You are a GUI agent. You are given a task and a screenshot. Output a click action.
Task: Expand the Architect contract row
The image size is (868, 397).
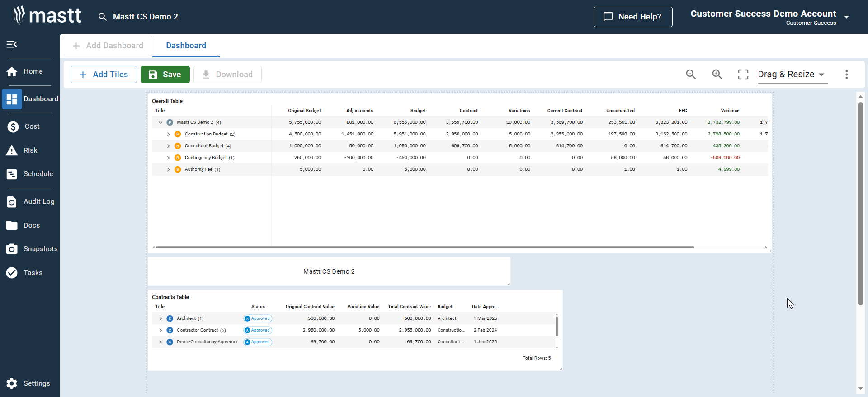click(x=160, y=318)
